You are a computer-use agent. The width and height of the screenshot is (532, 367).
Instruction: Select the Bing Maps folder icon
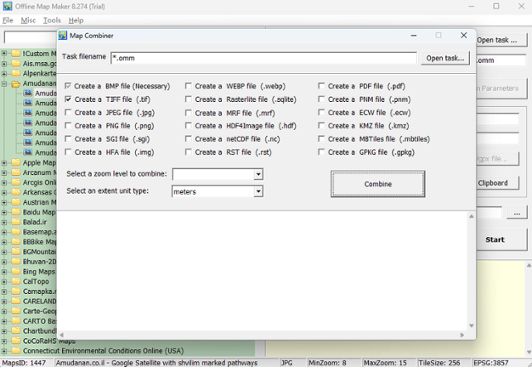[x=16, y=271]
